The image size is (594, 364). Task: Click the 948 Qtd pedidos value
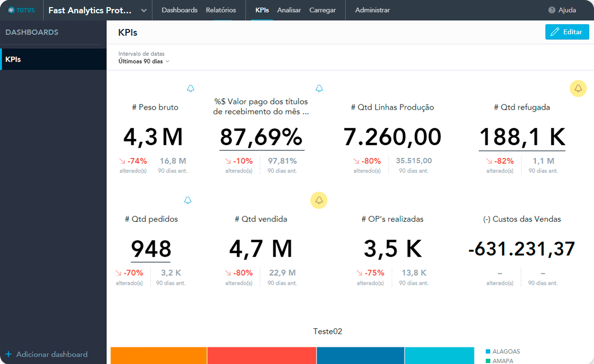151,249
